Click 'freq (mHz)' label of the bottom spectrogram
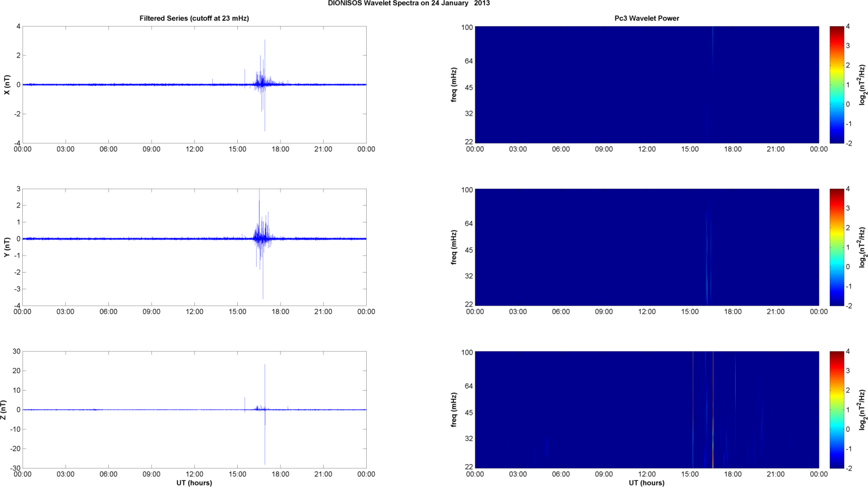 pos(454,409)
